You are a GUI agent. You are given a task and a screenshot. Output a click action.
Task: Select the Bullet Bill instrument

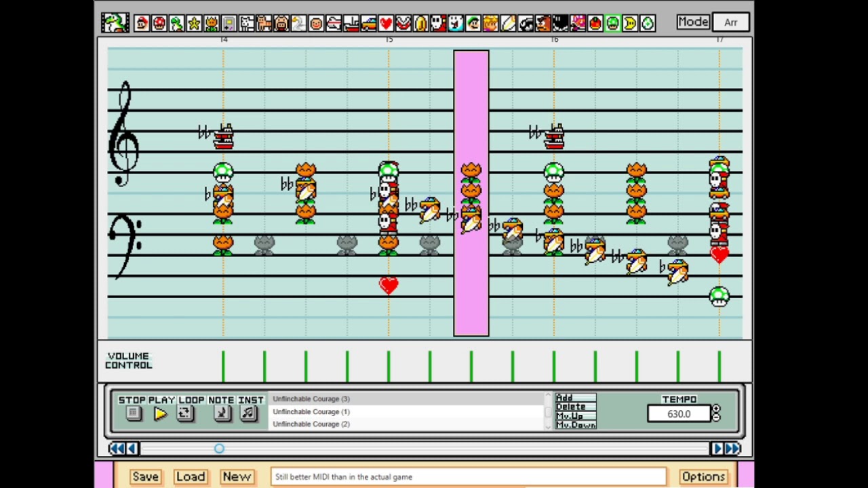click(x=526, y=23)
